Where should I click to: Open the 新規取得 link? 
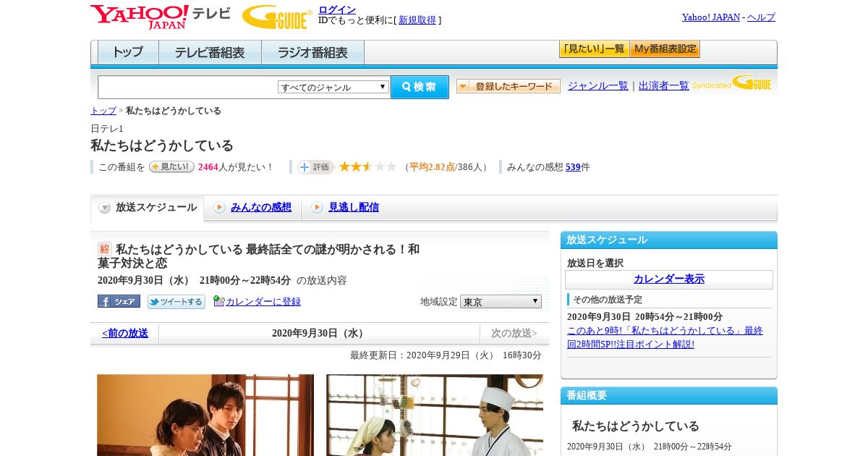click(417, 20)
